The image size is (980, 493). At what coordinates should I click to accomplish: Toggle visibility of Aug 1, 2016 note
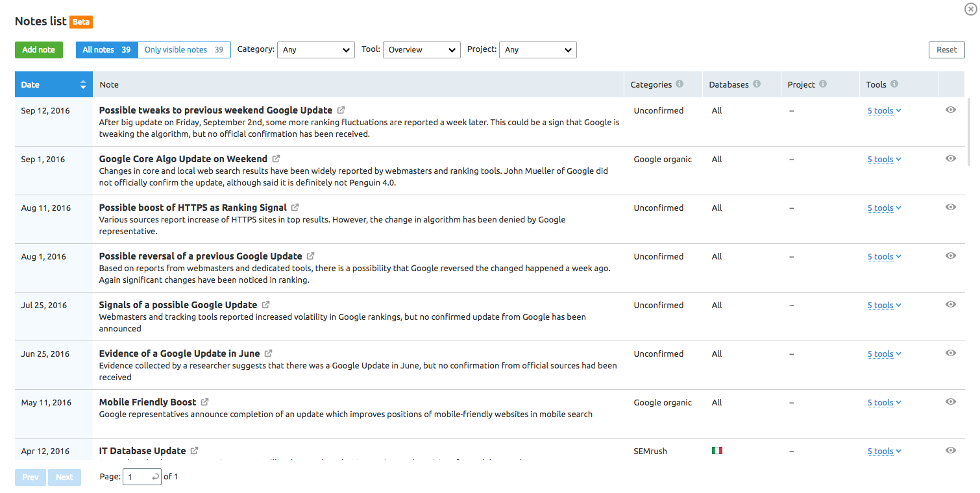pyautogui.click(x=951, y=256)
